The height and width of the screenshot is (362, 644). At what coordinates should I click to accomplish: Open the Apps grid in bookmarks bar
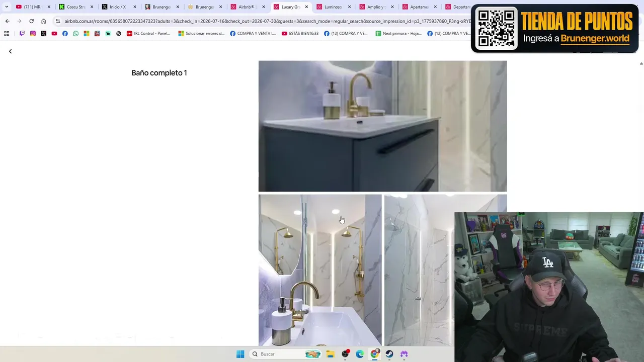click(7, 34)
